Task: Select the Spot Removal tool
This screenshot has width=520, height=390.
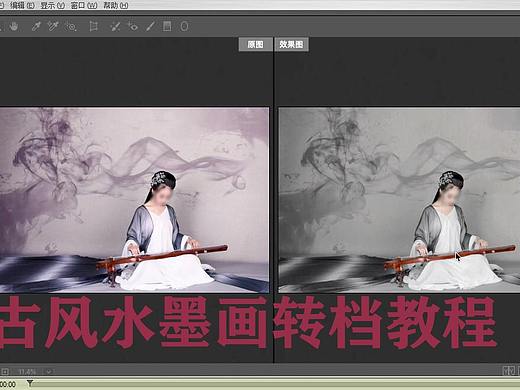Action: click(115, 26)
